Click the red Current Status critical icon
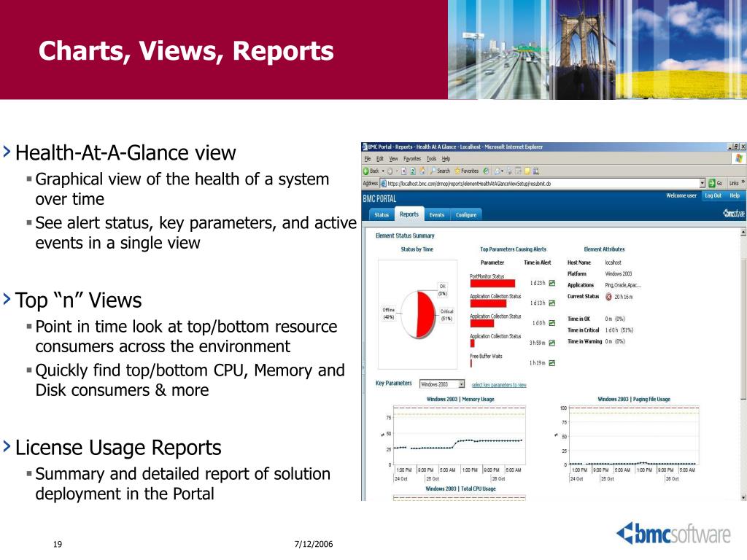Image resolution: width=747 pixels, height=560 pixels. 608,297
